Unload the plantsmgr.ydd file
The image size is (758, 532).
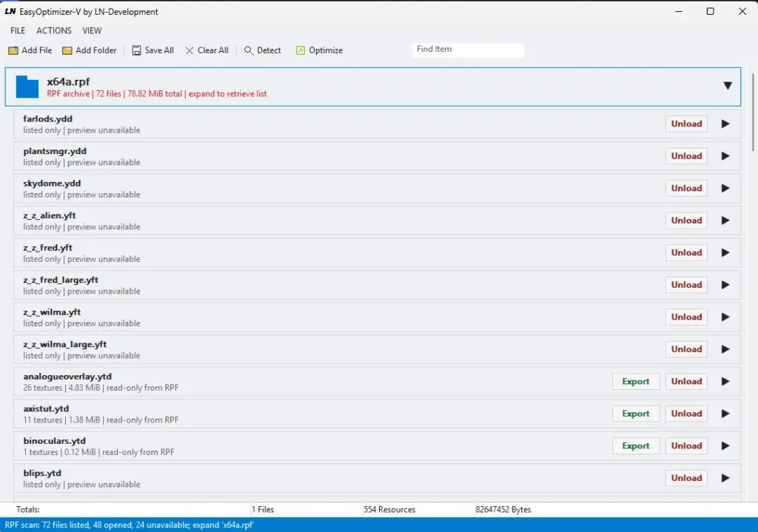(686, 156)
